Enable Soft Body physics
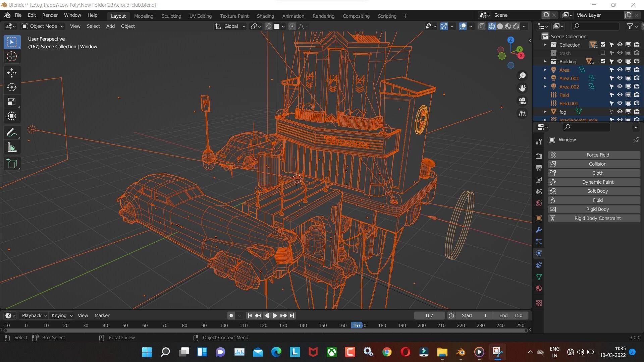Image resolution: width=644 pixels, height=362 pixels. point(594,191)
